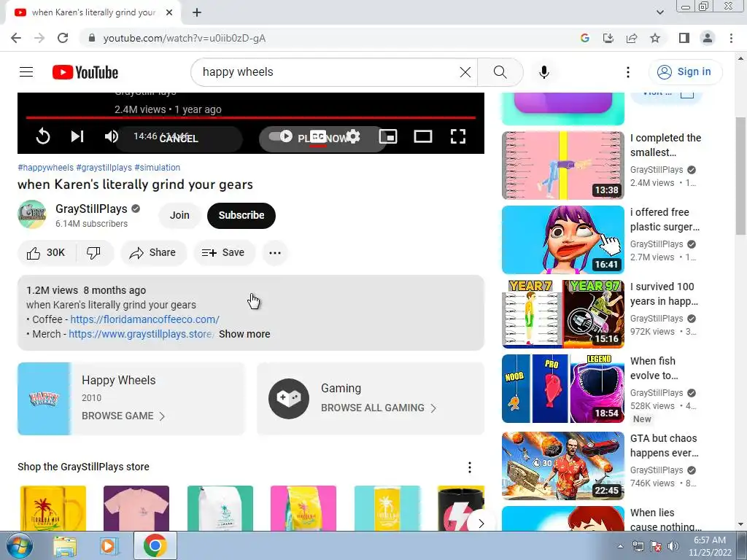Toggle the autoplay switch in player
The height and width of the screenshot is (560, 747).
tap(280, 136)
